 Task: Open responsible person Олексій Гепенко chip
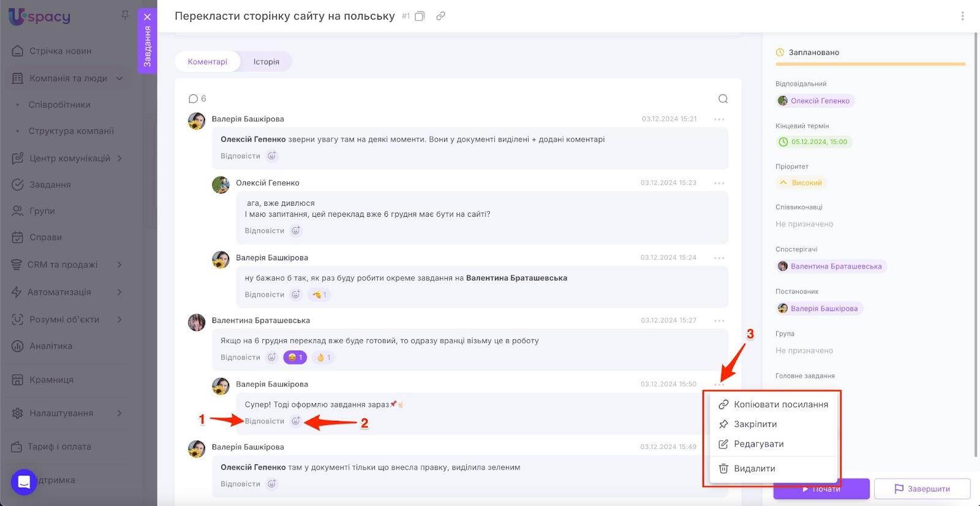pyautogui.click(x=815, y=101)
